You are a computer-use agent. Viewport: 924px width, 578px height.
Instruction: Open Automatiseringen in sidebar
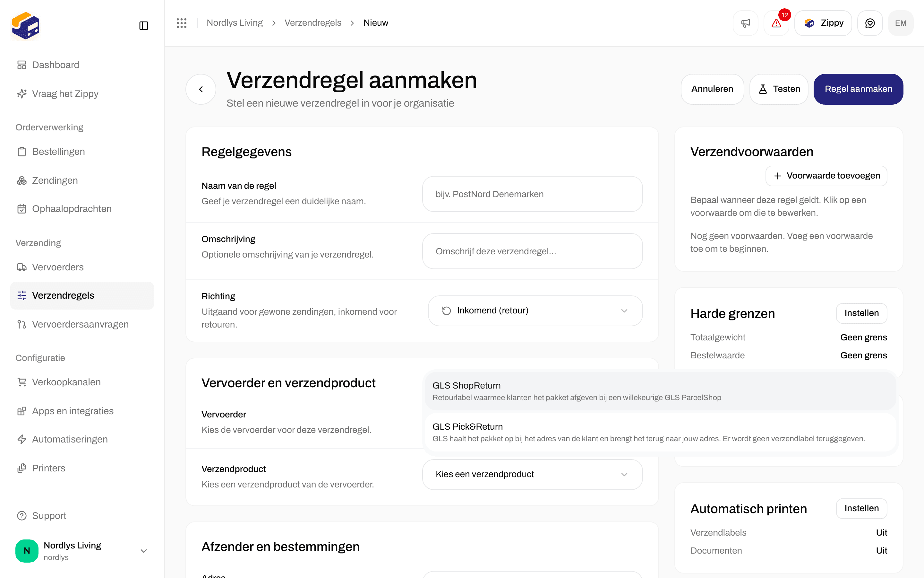click(x=82, y=439)
